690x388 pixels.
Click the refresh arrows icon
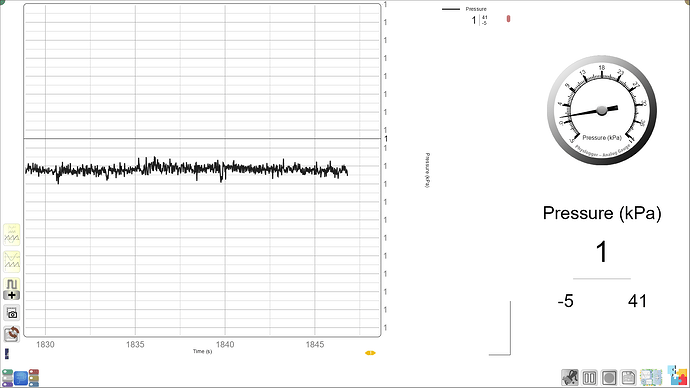[12, 334]
